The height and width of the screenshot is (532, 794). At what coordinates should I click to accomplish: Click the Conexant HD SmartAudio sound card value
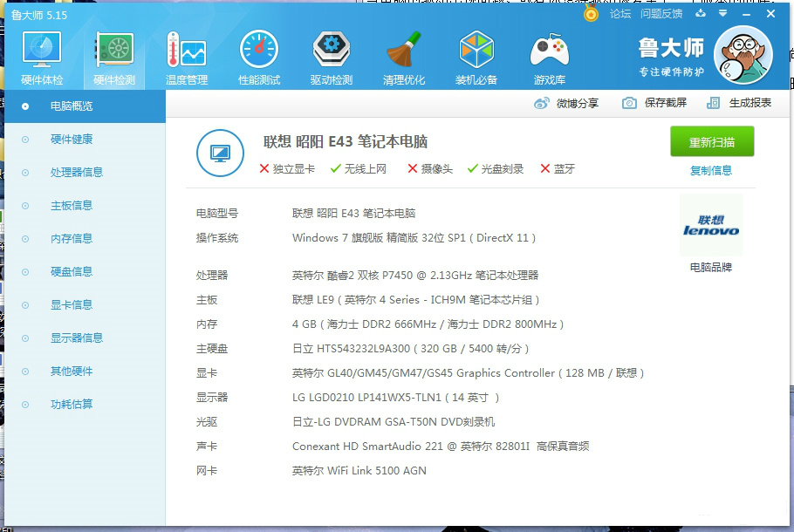tap(441, 446)
